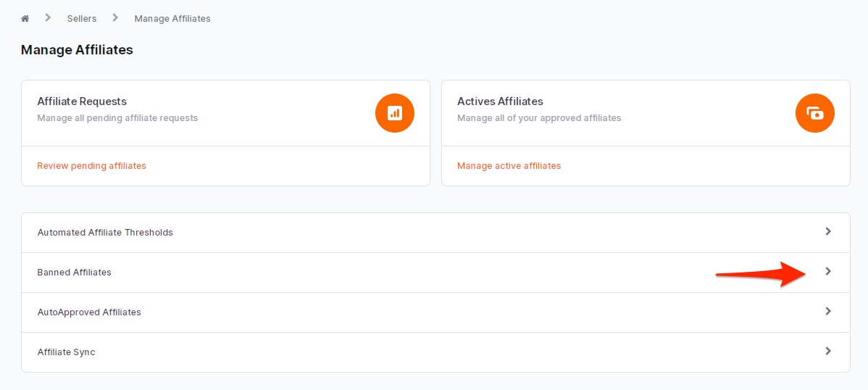The height and width of the screenshot is (390, 868).
Task: Click the Affiliate Requests card title
Action: 82,101
